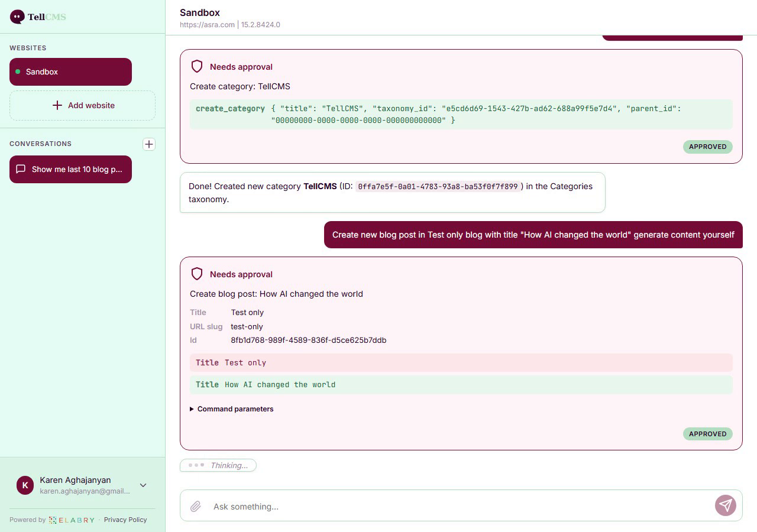The image size is (757, 532).
Task: Click the paperclip attachment icon
Action: point(196,506)
